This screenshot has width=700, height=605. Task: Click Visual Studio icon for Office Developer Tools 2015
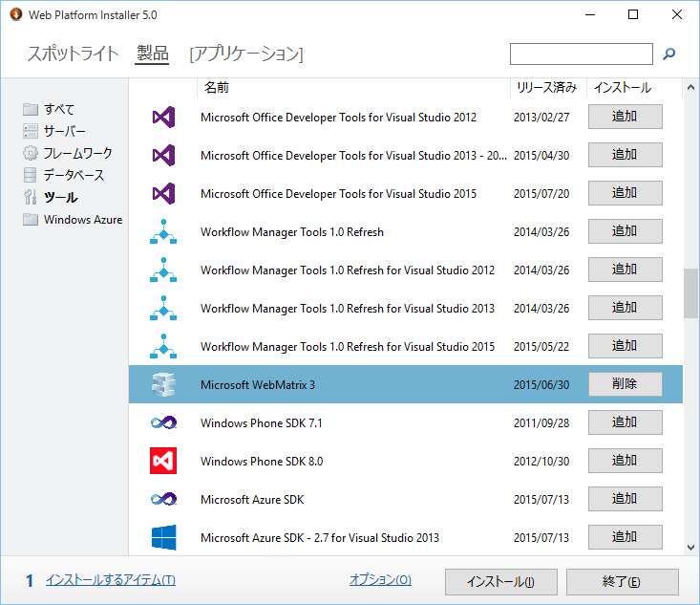point(163,193)
